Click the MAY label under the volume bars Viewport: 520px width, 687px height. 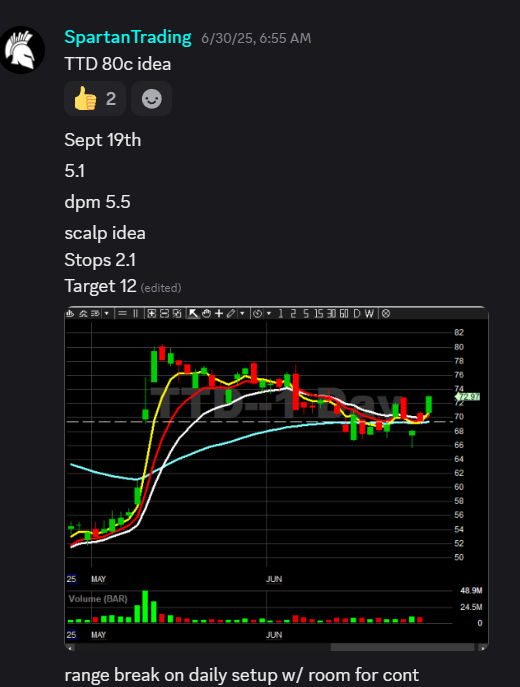pos(98,635)
